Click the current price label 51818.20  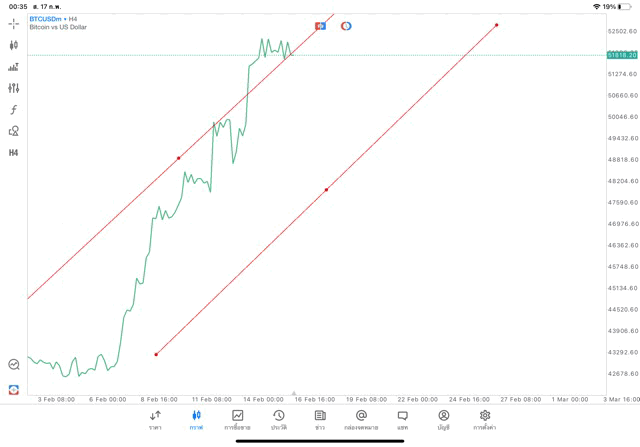click(x=621, y=55)
